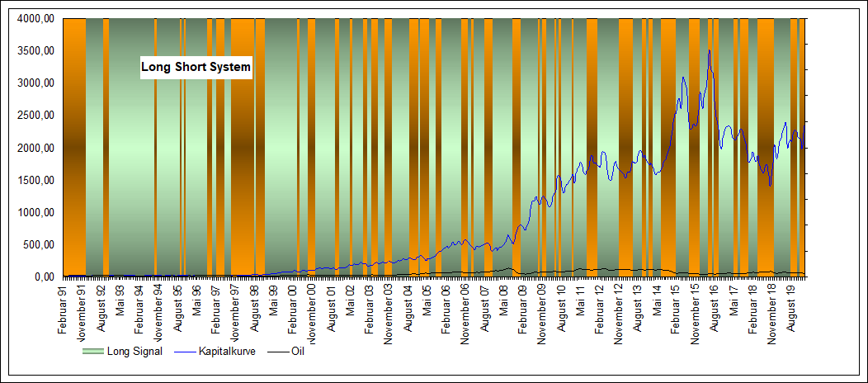Click the 1000,00 y-axis label

click(35, 212)
